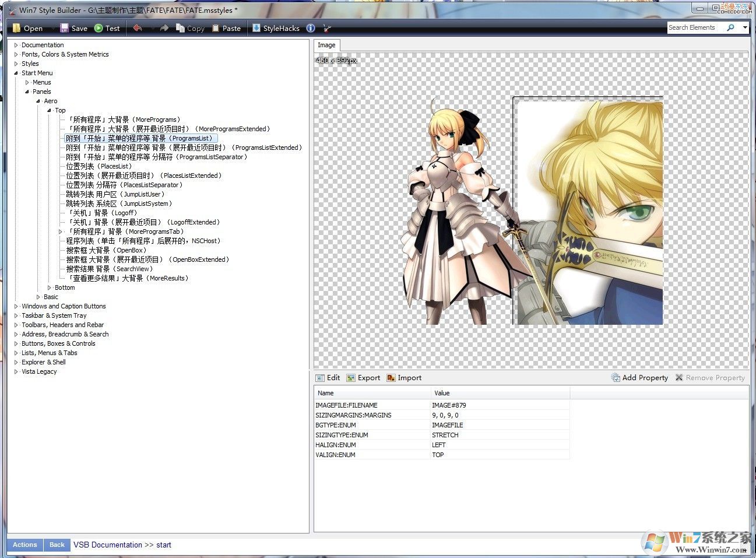Follow the VSB Documentation start link

tap(122, 545)
